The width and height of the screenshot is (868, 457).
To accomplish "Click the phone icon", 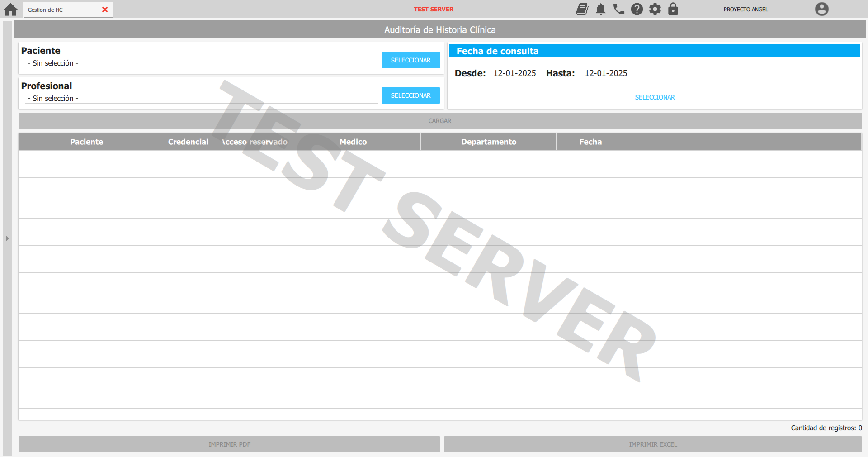I will coord(618,9).
